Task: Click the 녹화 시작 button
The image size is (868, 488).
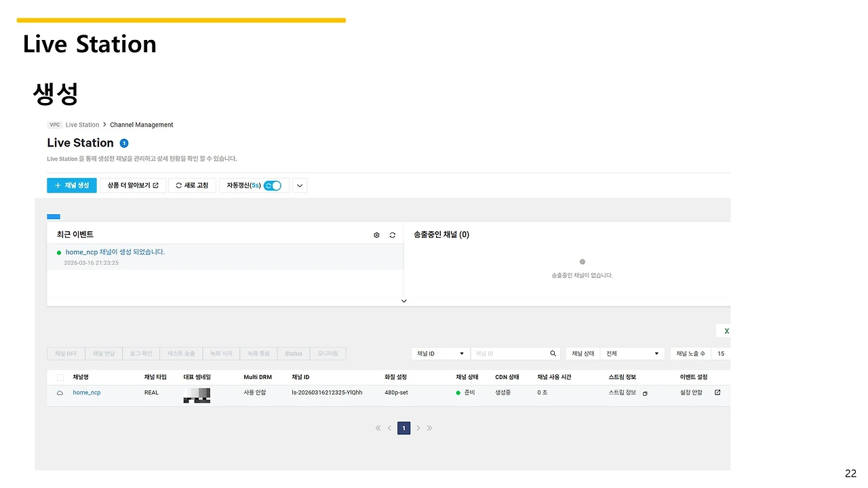Action: [x=221, y=354]
